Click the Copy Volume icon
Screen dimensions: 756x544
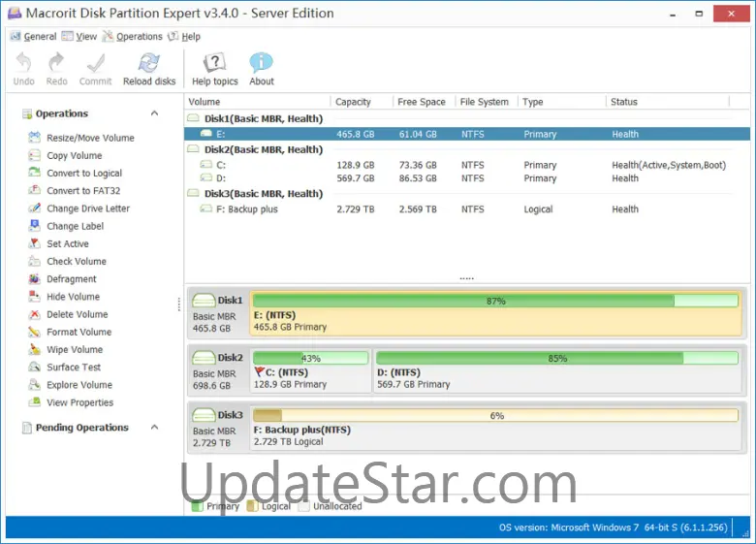click(x=34, y=155)
